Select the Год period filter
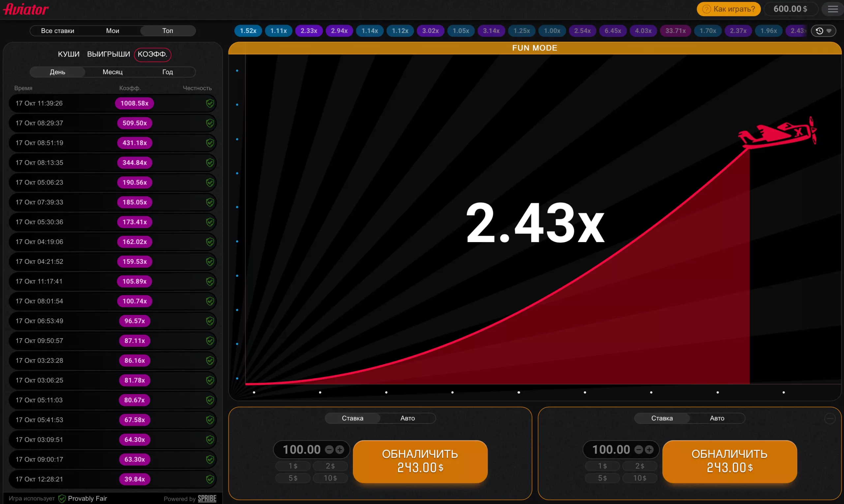Image resolution: width=844 pixels, height=504 pixels. click(x=167, y=72)
